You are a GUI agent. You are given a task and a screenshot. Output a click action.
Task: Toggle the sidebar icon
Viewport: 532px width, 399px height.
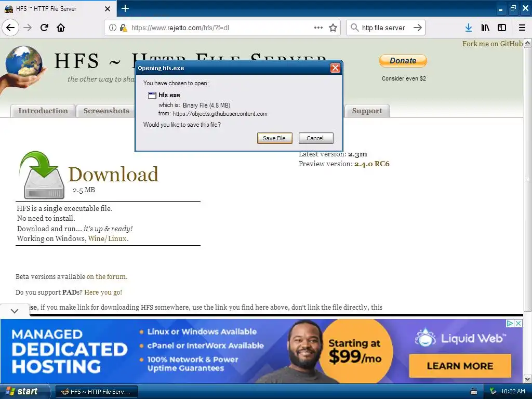502,28
